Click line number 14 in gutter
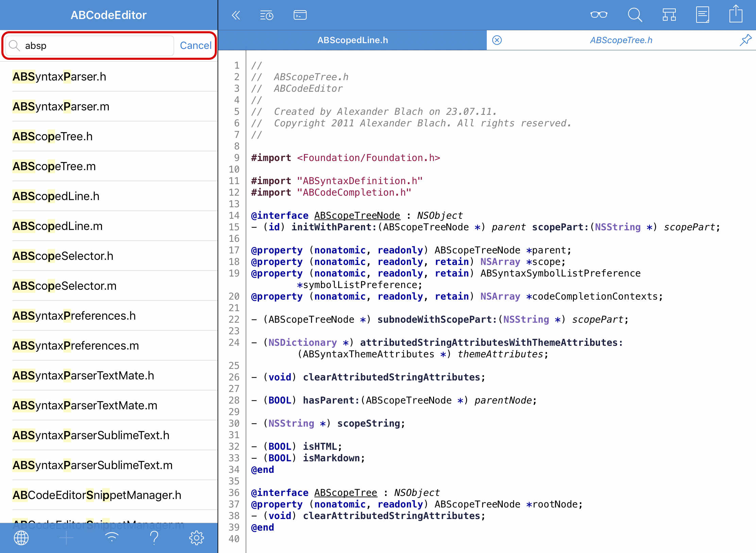Screen dimensions: 756x553 tap(234, 216)
